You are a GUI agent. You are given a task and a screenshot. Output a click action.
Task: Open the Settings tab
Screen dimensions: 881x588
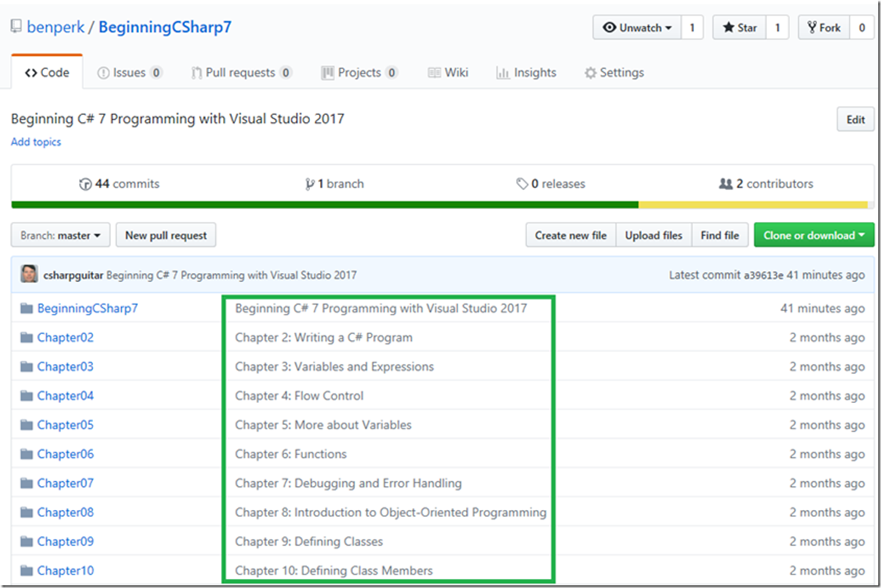614,72
